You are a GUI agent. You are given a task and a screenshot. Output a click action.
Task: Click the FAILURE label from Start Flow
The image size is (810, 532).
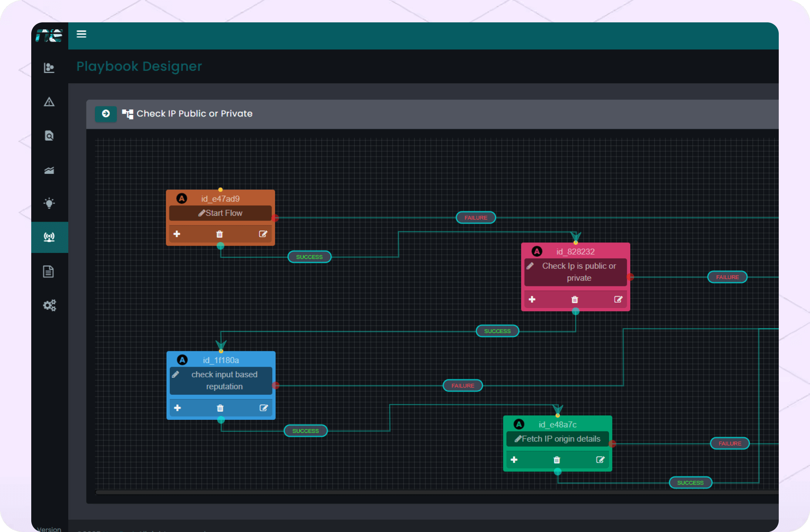pyautogui.click(x=476, y=218)
